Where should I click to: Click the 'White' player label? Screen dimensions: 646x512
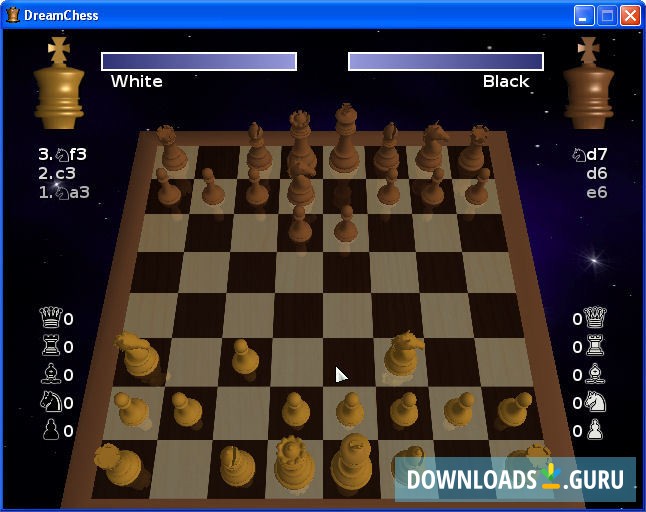pos(137,81)
